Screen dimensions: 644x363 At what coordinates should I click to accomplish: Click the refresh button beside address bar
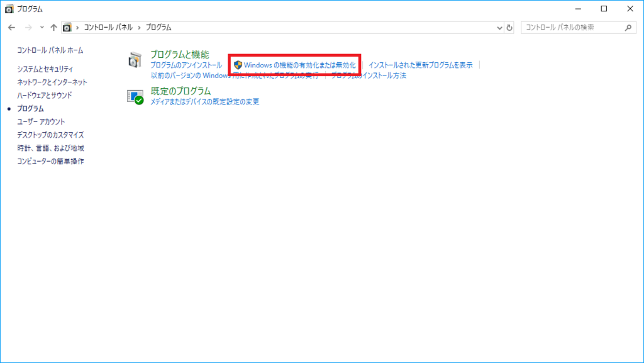(x=509, y=28)
